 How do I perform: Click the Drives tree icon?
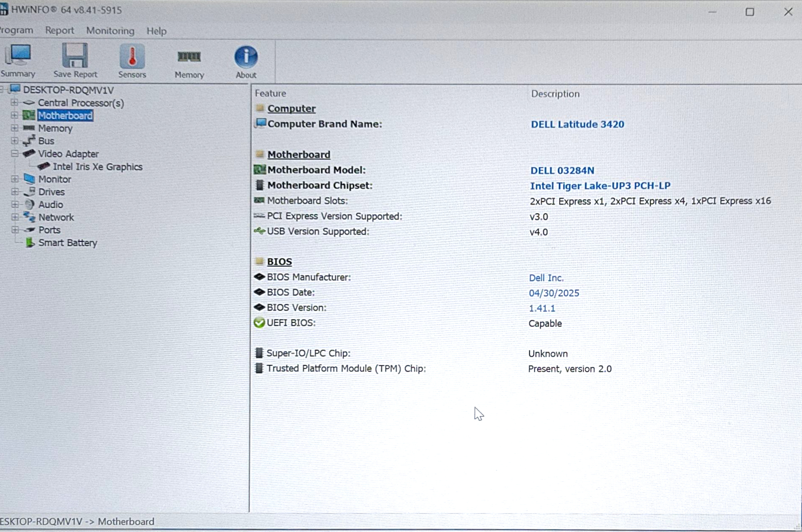pos(29,191)
